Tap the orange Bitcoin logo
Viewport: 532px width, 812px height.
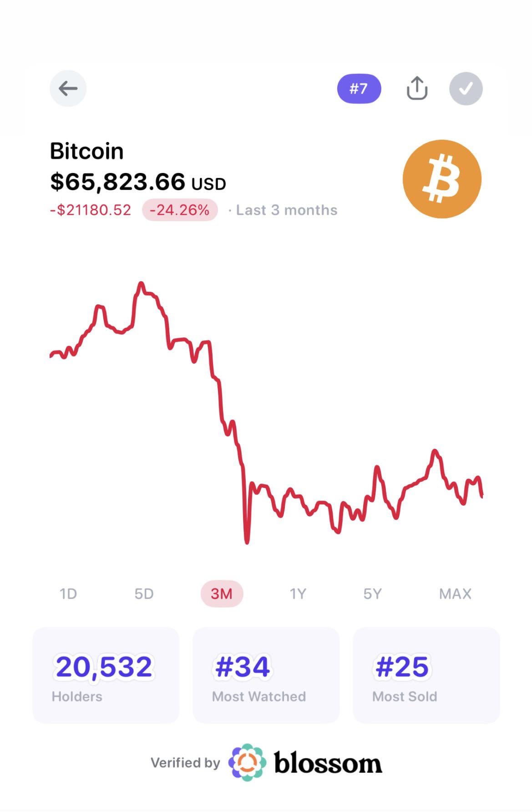[x=442, y=179]
